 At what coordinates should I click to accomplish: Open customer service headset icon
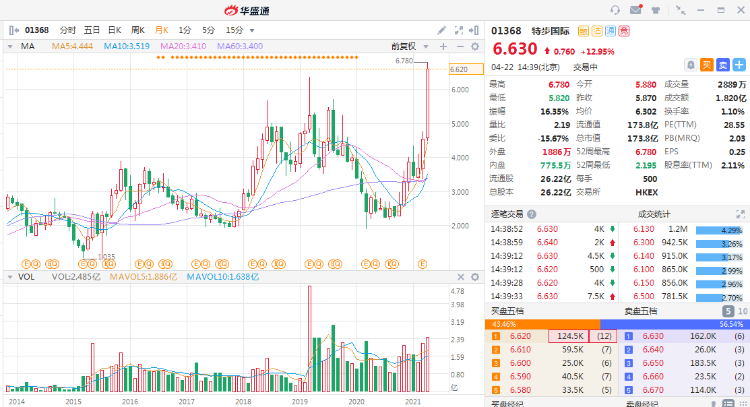click(615, 10)
